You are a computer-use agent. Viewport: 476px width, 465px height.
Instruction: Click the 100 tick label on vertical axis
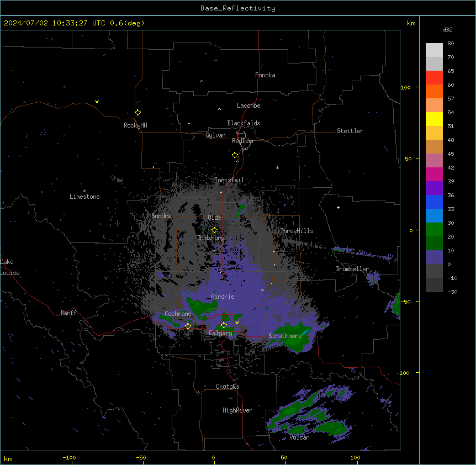pos(405,87)
